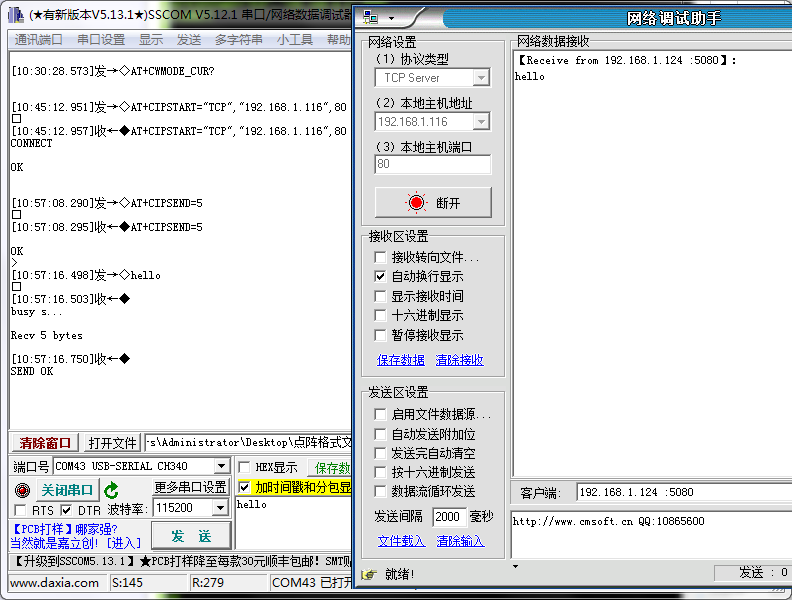
Task: Click the client field showing 192.168.1.124 :5080
Action: [x=683, y=492]
